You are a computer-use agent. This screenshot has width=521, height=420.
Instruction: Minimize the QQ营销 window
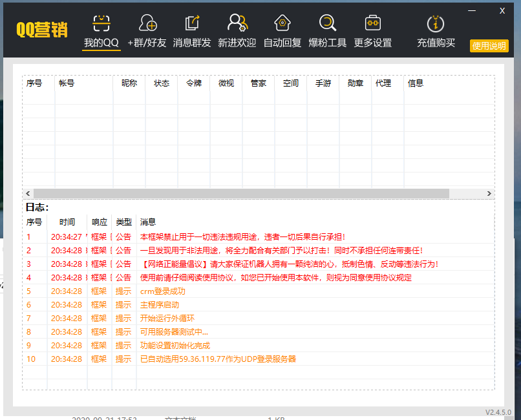472,11
